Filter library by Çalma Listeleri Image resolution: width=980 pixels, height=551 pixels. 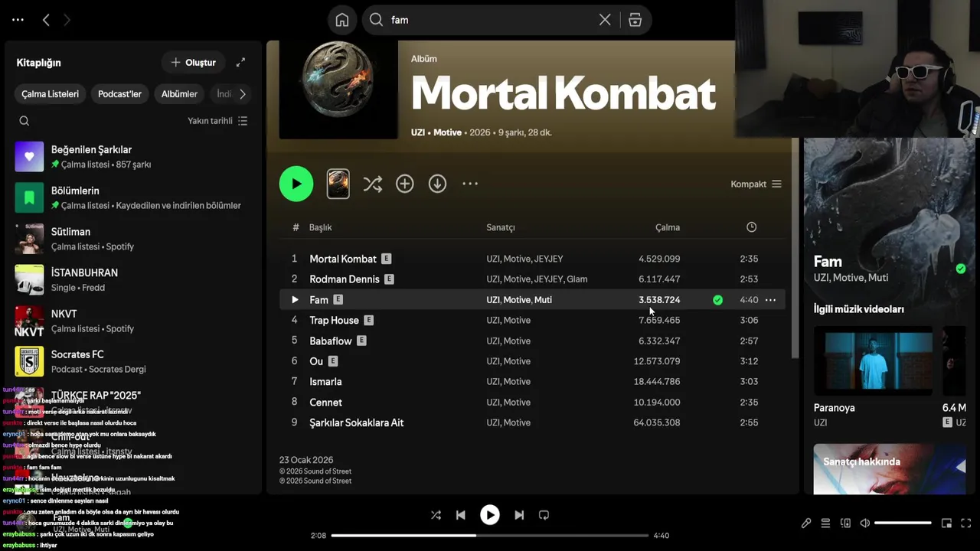click(50, 94)
